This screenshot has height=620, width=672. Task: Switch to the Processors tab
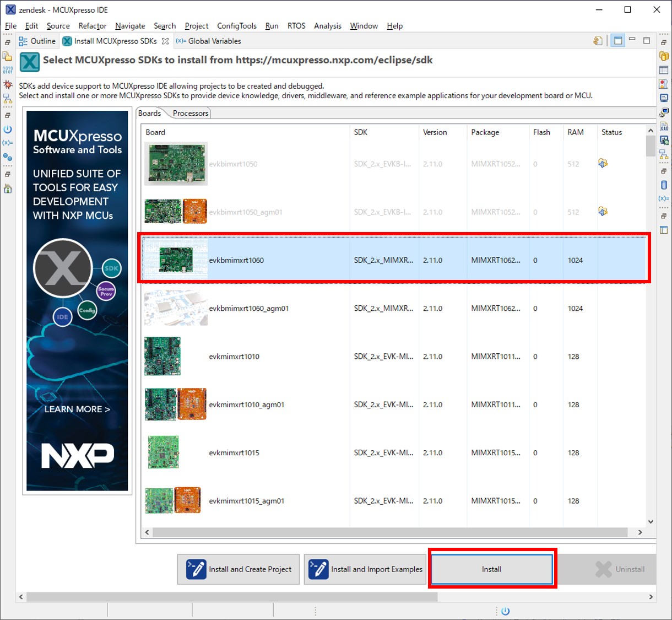coord(190,113)
